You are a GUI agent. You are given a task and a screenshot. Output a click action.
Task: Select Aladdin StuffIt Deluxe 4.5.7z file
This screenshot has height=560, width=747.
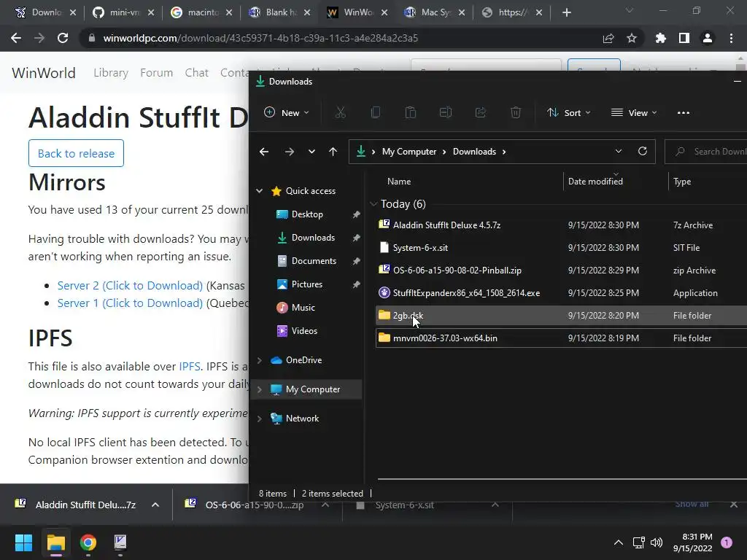447,225
